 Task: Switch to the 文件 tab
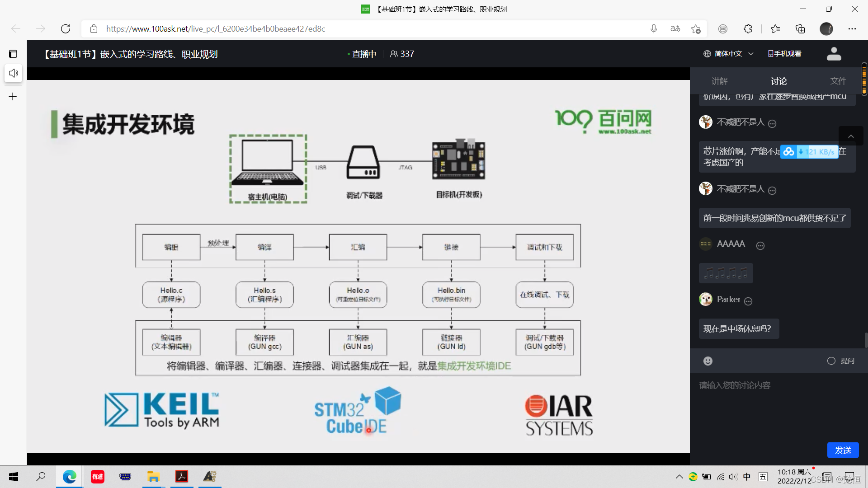[x=838, y=81]
